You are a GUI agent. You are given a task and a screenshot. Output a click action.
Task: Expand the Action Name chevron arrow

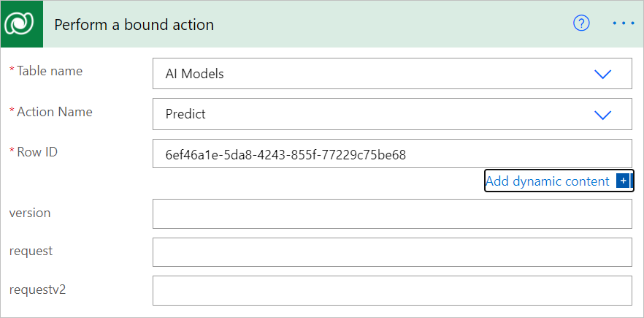603,114
